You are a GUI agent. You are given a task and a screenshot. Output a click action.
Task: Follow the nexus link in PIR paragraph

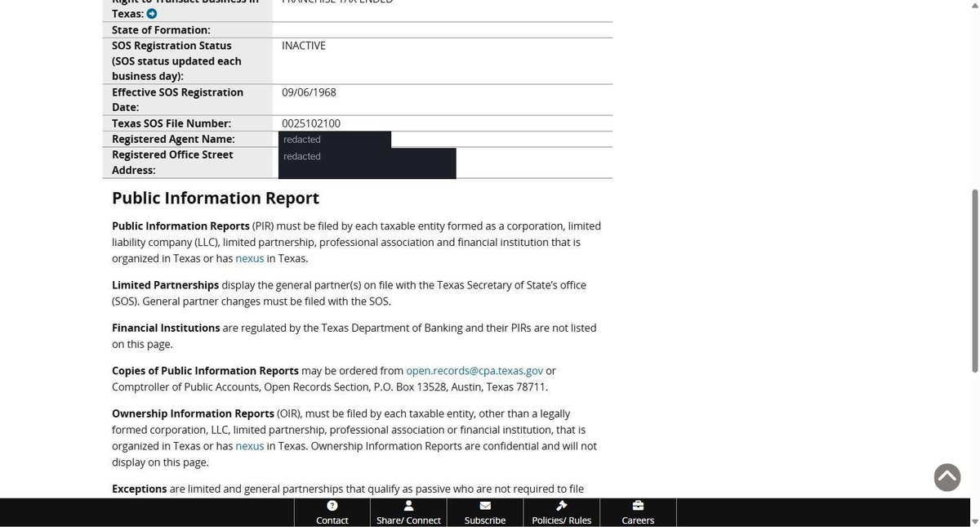250,258
